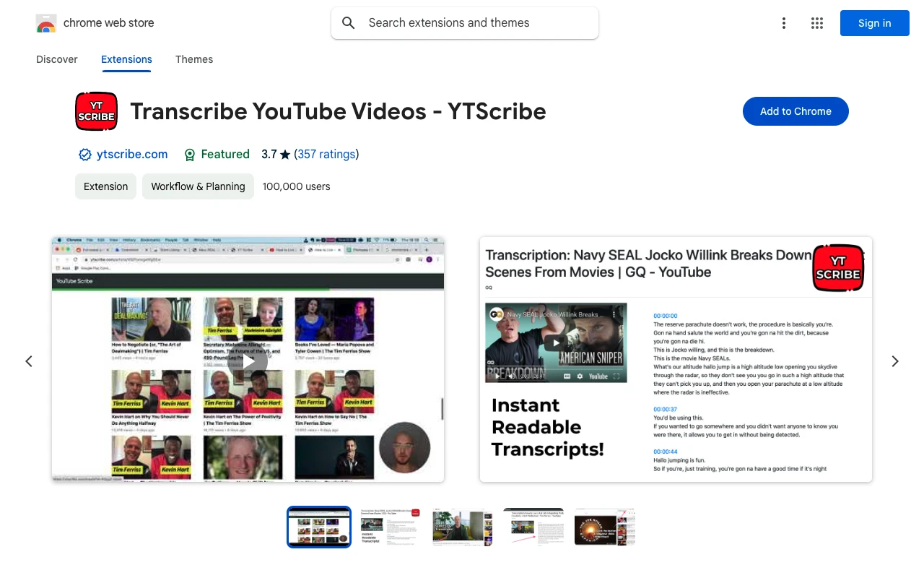The height and width of the screenshot is (578, 924).
Task: Click the Featured badge icon
Action: coord(189,154)
